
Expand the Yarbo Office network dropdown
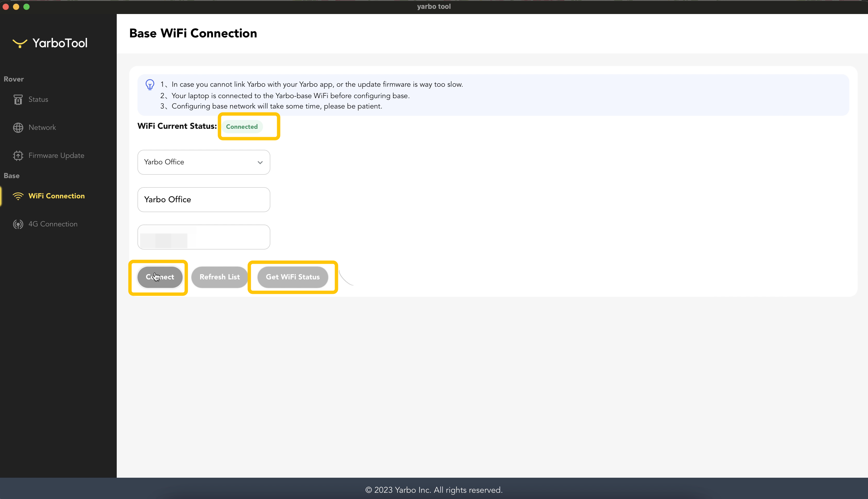203,162
